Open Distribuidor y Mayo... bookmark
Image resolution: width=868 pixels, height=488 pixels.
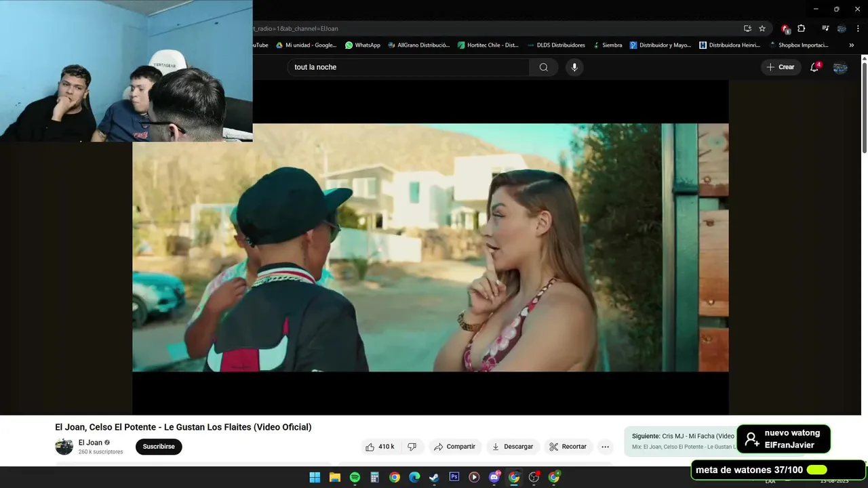(660, 45)
